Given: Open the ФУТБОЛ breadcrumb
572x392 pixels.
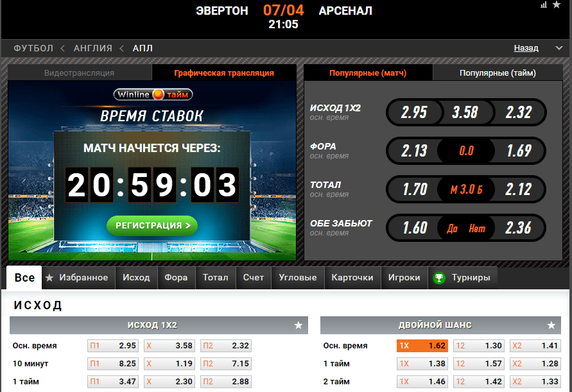Looking at the screenshot, I should [x=33, y=48].
